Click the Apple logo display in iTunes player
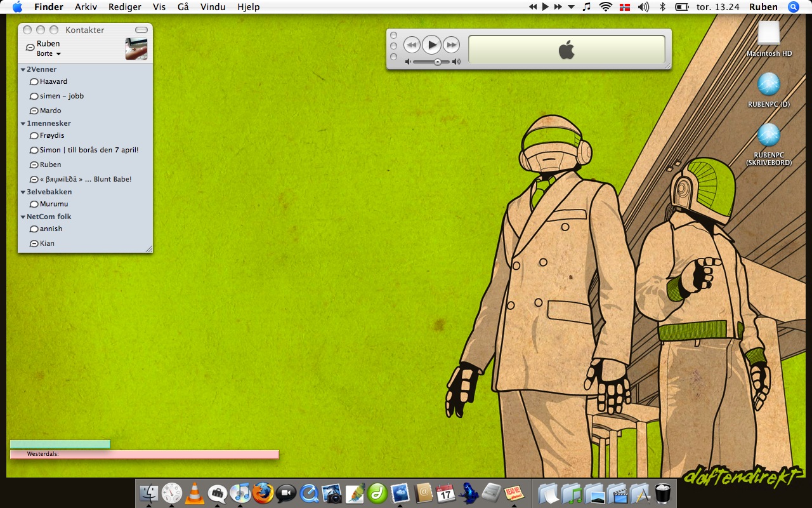The width and height of the screenshot is (812, 508). (566, 50)
